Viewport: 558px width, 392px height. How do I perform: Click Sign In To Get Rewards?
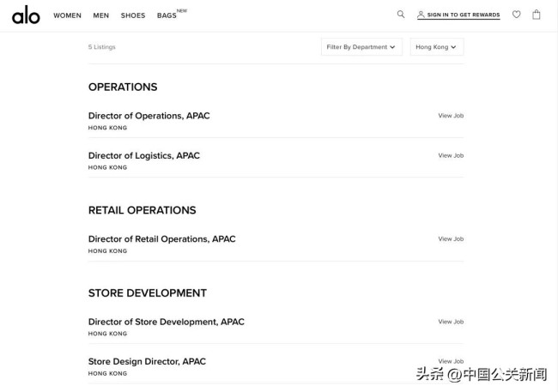click(x=463, y=15)
